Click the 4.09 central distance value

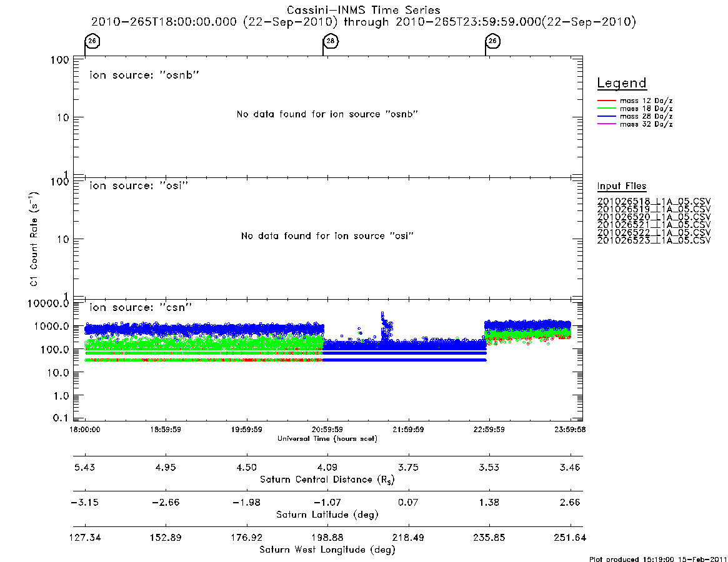pos(327,467)
